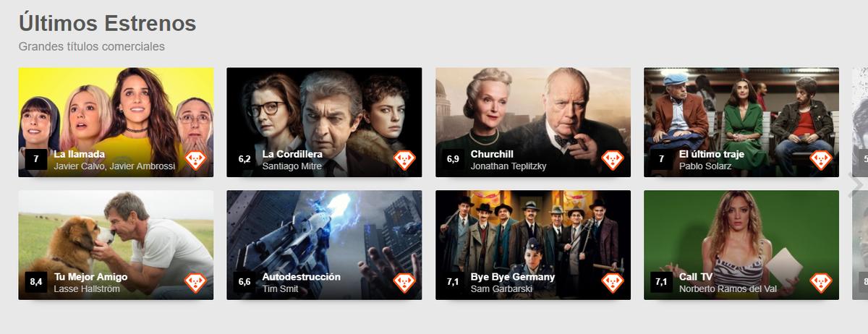This screenshot has width=868, height=334.
Task: Open the Churchill movie title link
Action: coord(492,154)
